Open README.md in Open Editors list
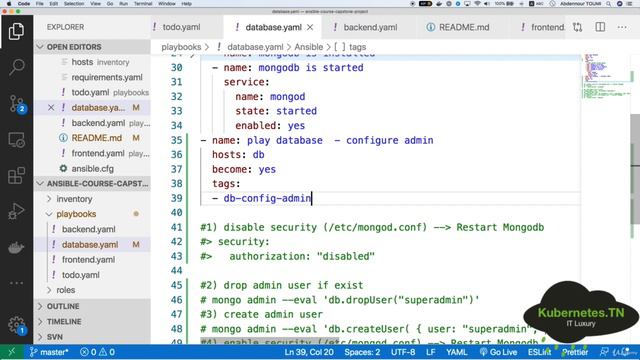 pyautogui.click(x=92, y=138)
